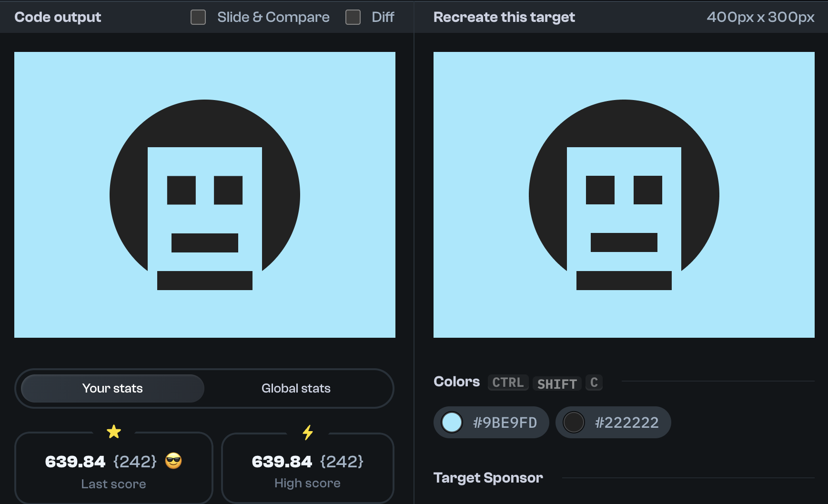The width and height of the screenshot is (828, 504).
Task: Click the Recreate this target image
Action: [x=624, y=195]
